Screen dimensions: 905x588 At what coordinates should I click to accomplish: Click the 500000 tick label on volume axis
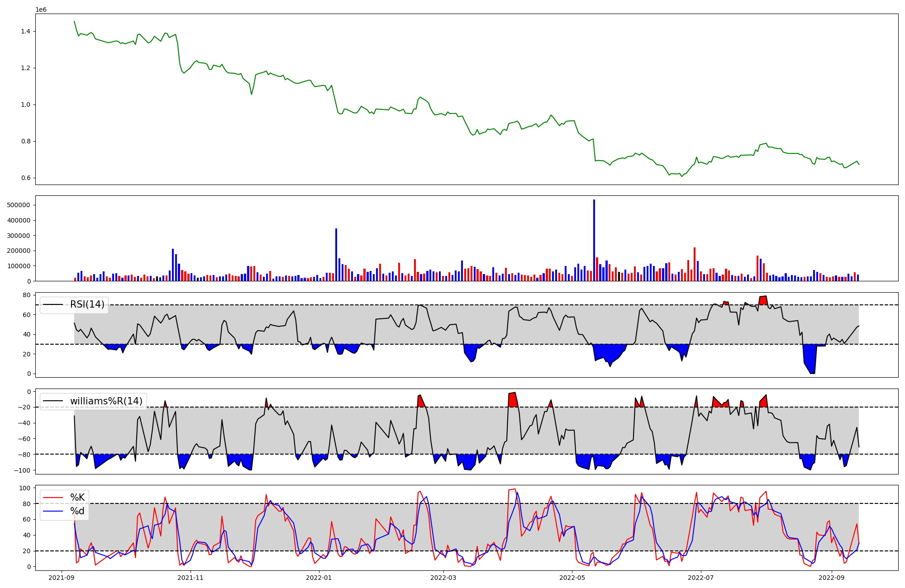click(x=19, y=205)
